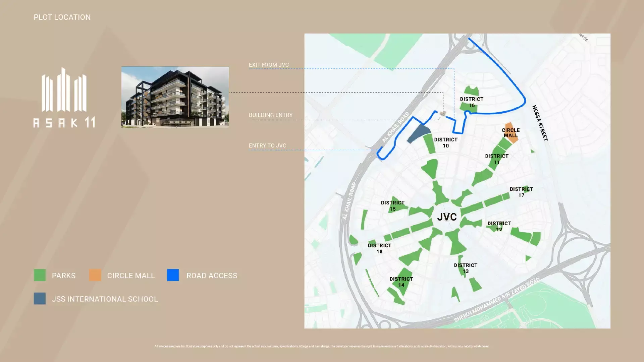
Task: Select the Circle Mall orange legend swatch
Action: point(95,276)
